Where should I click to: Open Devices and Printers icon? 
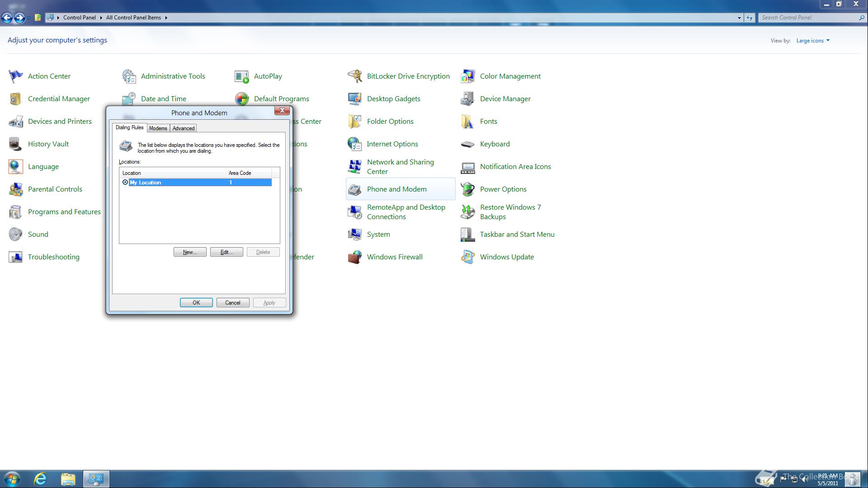[16, 122]
